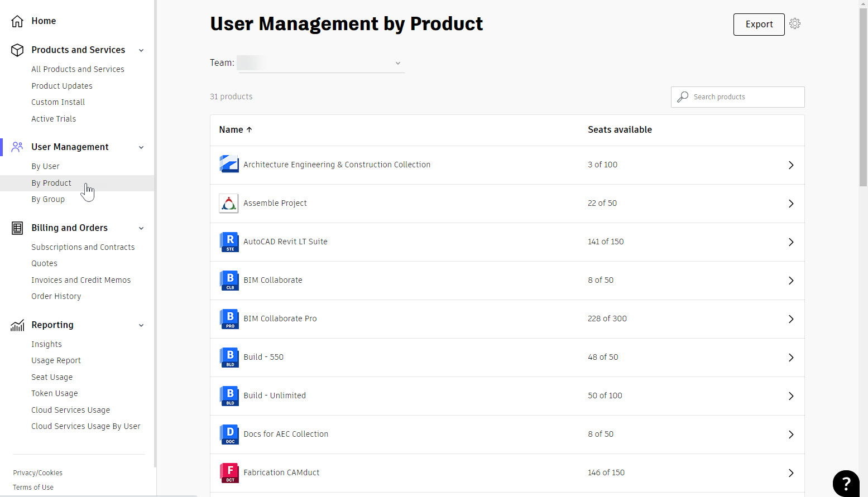This screenshot has width=868, height=497.
Task: Select By Product in the sidebar
Action: (51, 183)
